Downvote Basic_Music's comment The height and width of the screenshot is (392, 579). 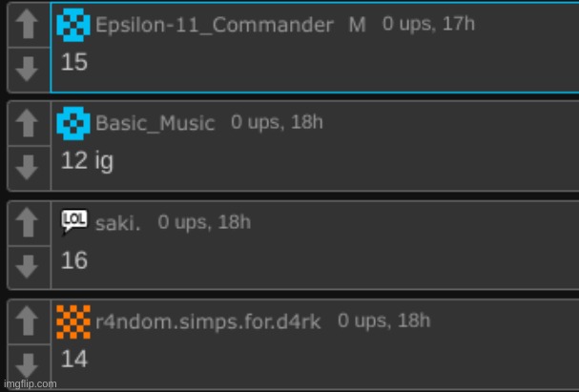point(28,167)
